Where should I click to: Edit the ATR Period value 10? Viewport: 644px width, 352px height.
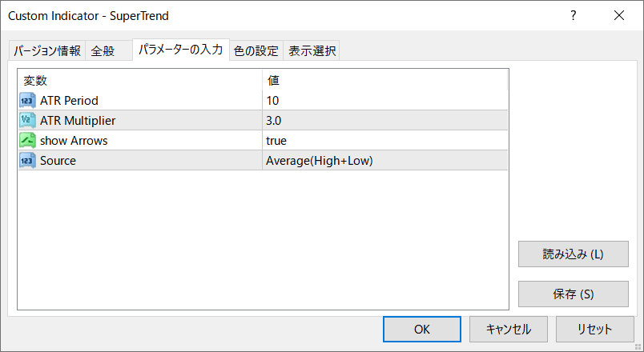pos(384,100)
